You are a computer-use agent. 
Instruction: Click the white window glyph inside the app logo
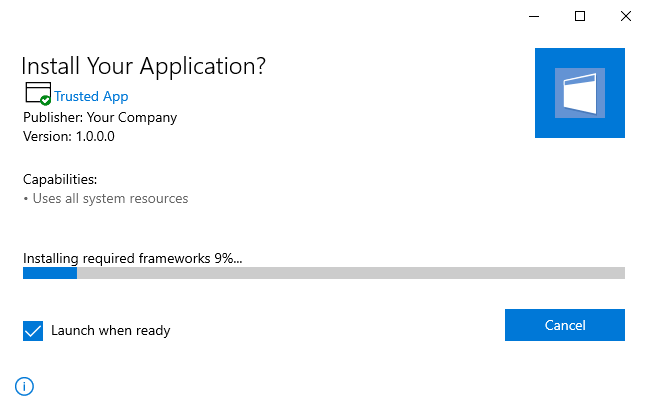[x=580, y=93]
